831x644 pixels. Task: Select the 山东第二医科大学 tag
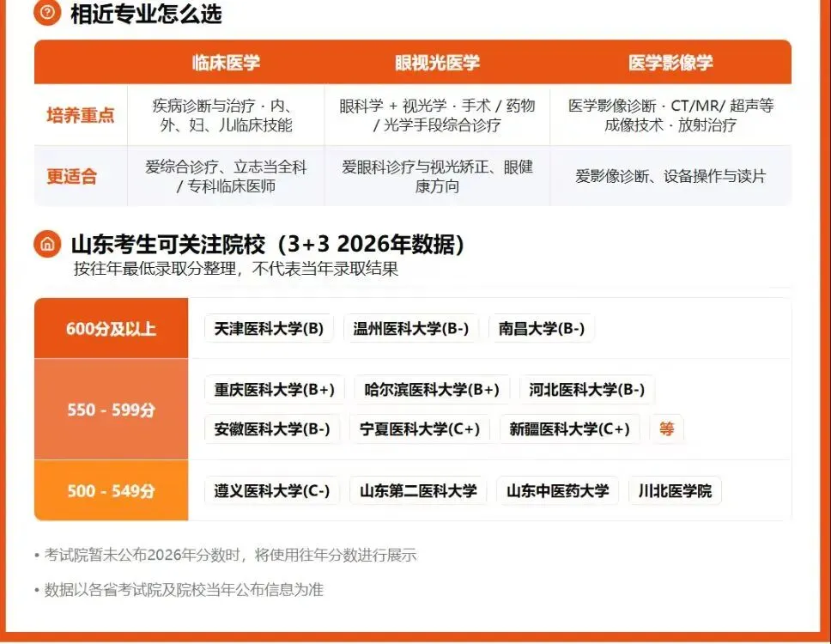[x=418, y=491]
